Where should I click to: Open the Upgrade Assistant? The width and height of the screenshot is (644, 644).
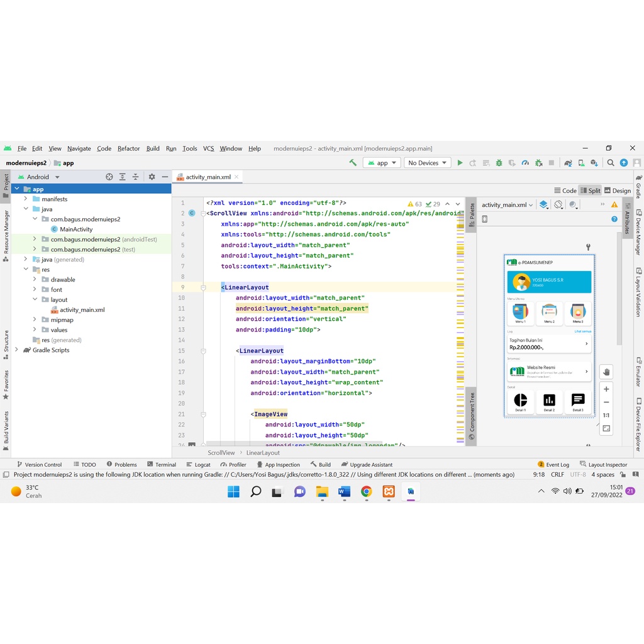367,464
